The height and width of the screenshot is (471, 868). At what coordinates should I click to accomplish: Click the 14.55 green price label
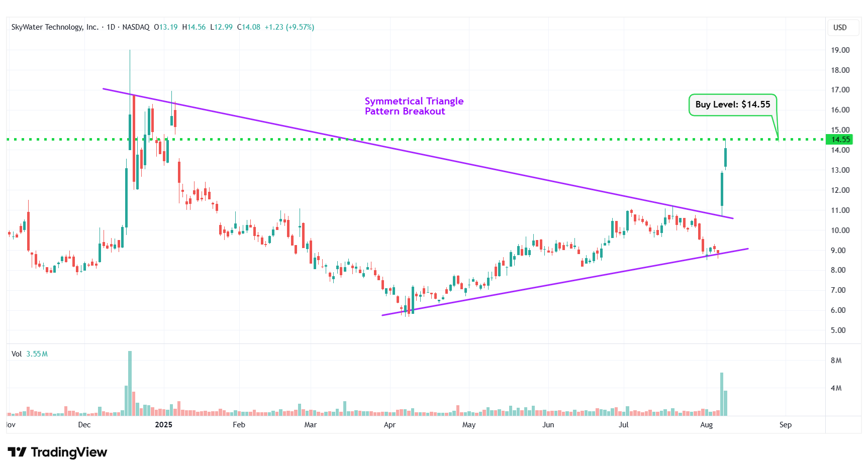click(840, 140)
